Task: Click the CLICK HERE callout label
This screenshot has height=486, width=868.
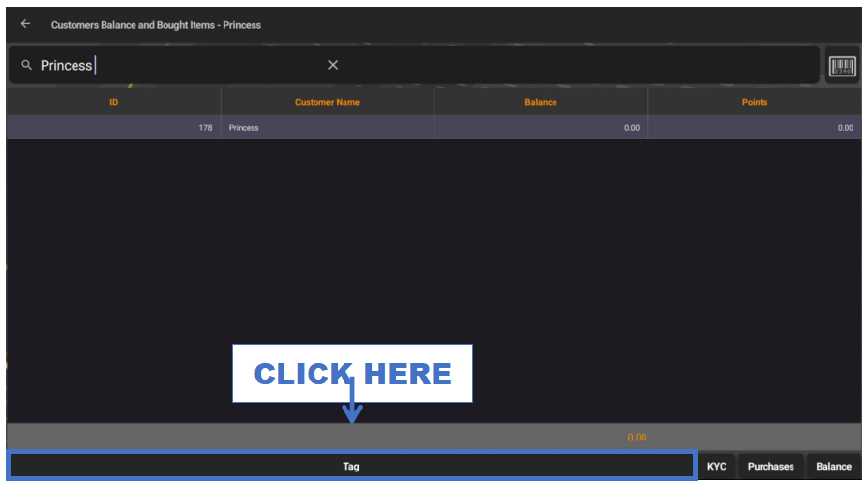Action: 352,373
